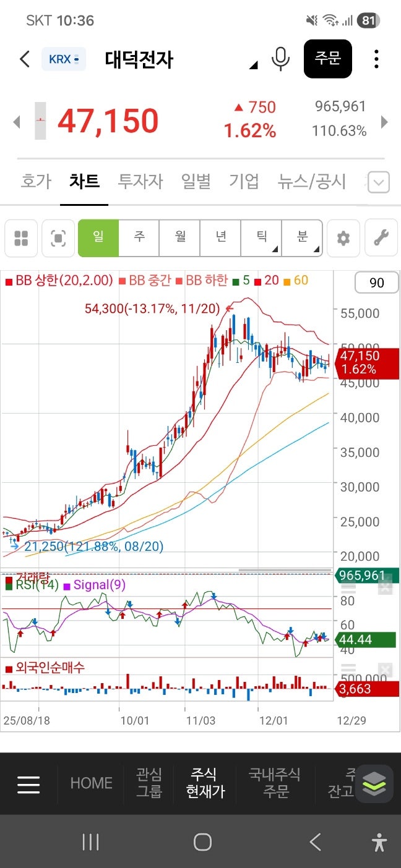Open the four-square chart layout icon

[x=21, y=238]
